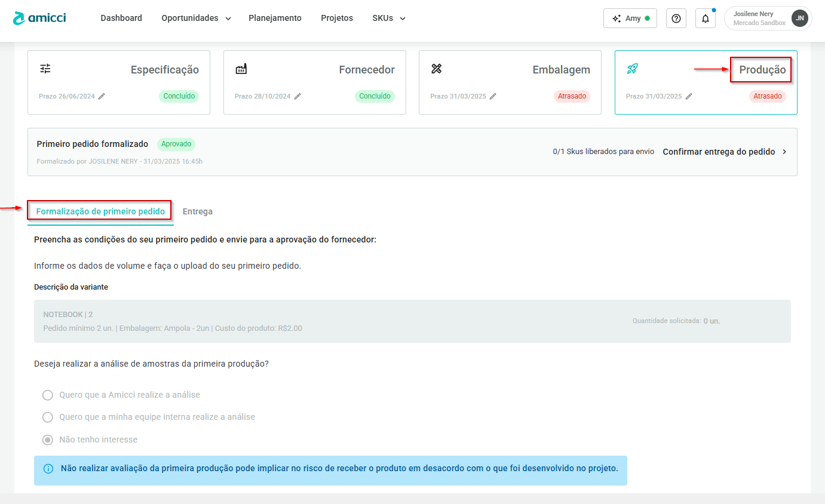The width and height of the screenshot is (825, 504).
Task: Select 'Quero que a minha equipe interna' option
Action: 48,417
